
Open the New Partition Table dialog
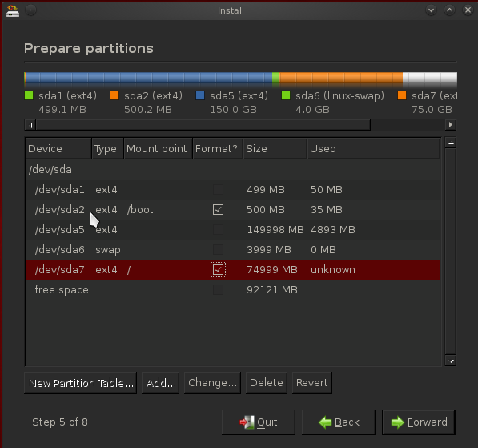81,383
